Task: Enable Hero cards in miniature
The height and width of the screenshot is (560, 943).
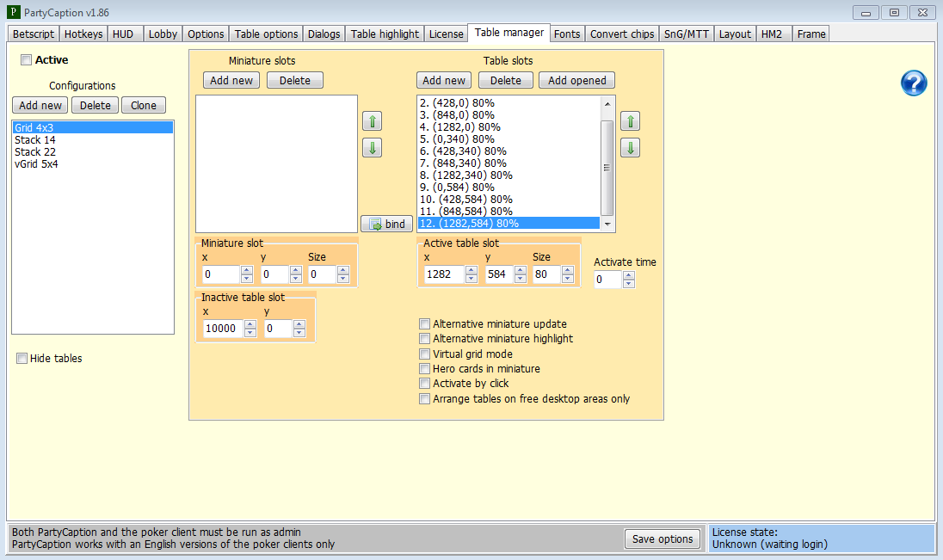Action: (x=424, y=369)
